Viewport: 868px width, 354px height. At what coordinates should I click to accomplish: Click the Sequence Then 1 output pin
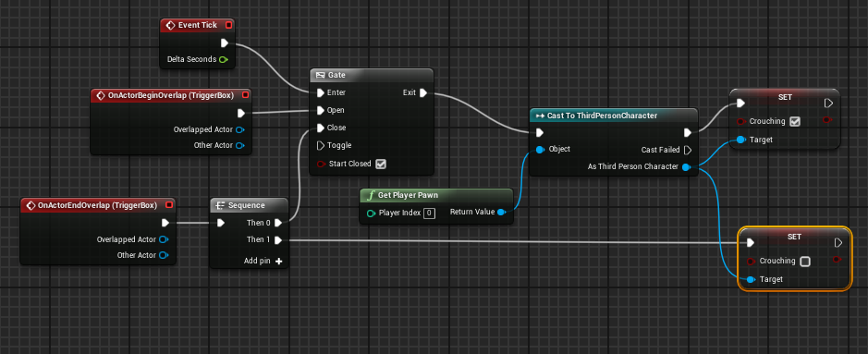coord(278,240)
